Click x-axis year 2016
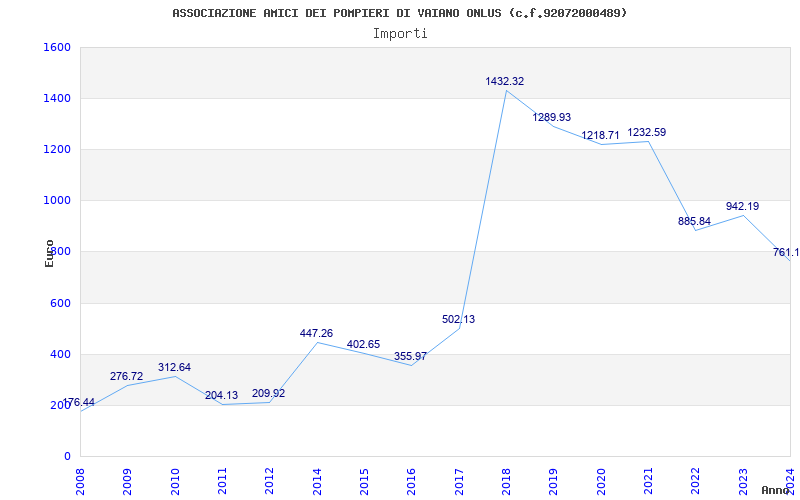800x500 pixels. point(412,481)
